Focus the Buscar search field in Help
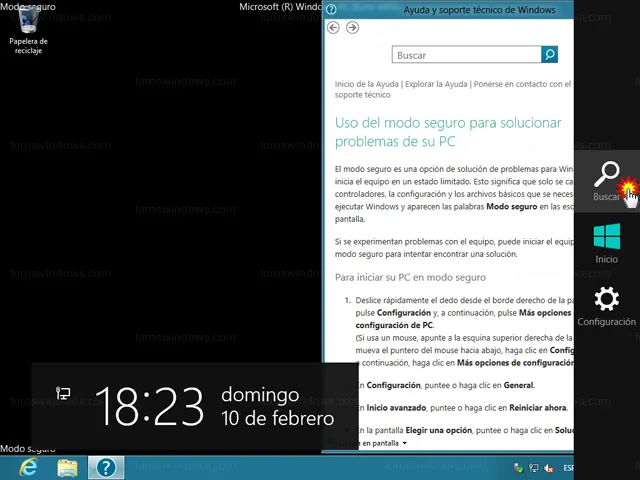This screenshot has height=480, width=640. coord(467,55)
